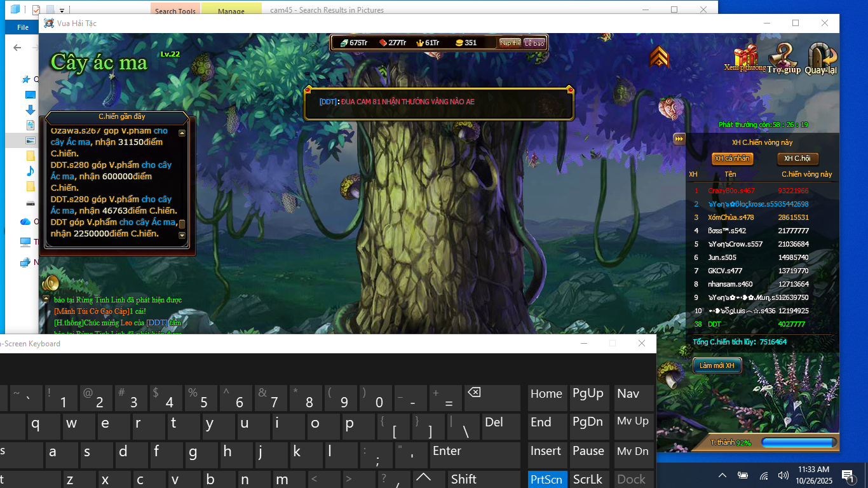Open the Xem p.thưởng gift box icon
This screenshot has width=868, height=488.
[745, 58]
